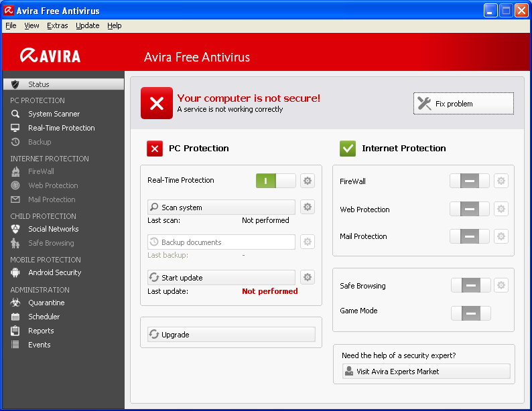Toggle the Game Mode switch
The image size is (532, 411).
pyautogui.click(x=471, y=313)
